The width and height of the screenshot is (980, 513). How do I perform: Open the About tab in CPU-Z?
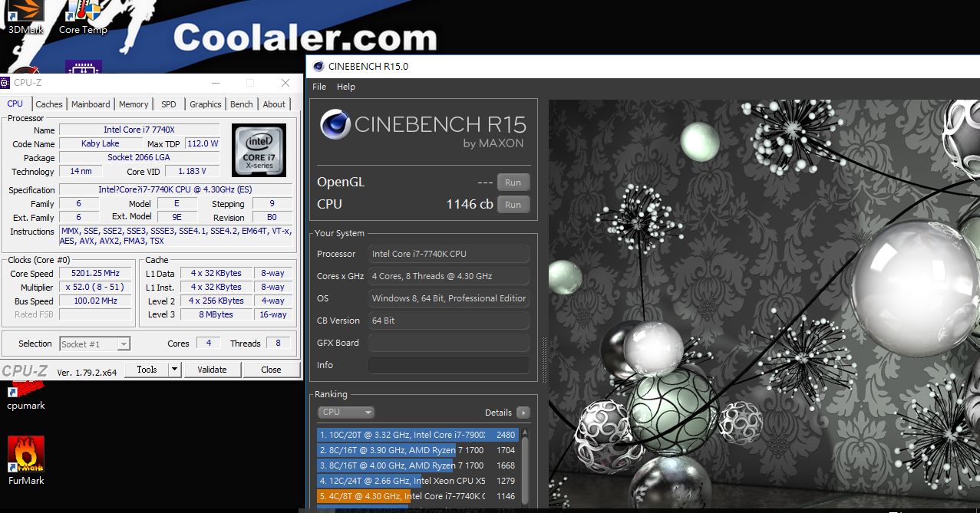(x=274, y=104)
